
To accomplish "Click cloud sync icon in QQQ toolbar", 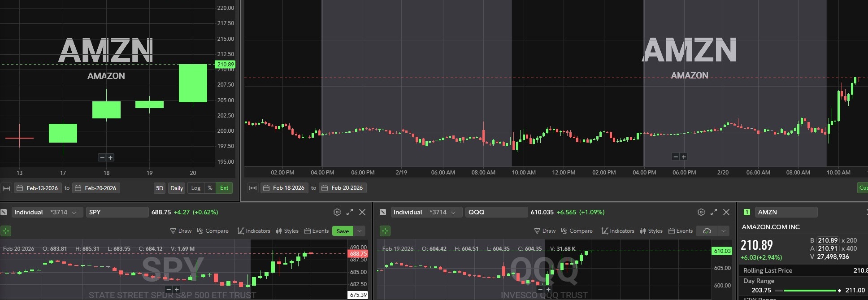I will pos(707,231).
